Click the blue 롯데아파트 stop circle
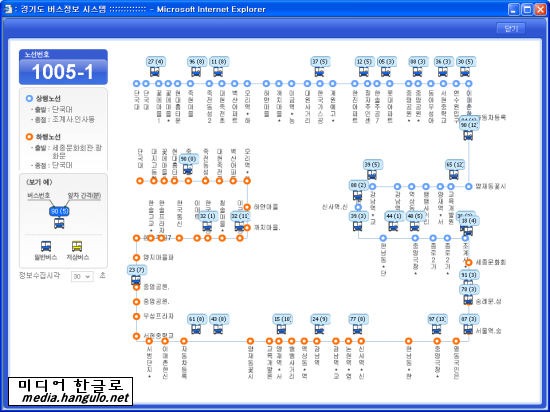The image size is (550, 412). coord(389,83)
